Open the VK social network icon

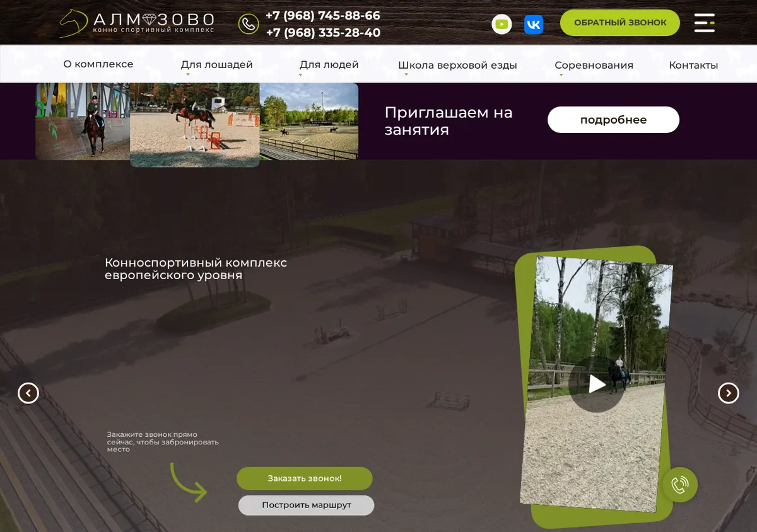[x=534, y=24]
